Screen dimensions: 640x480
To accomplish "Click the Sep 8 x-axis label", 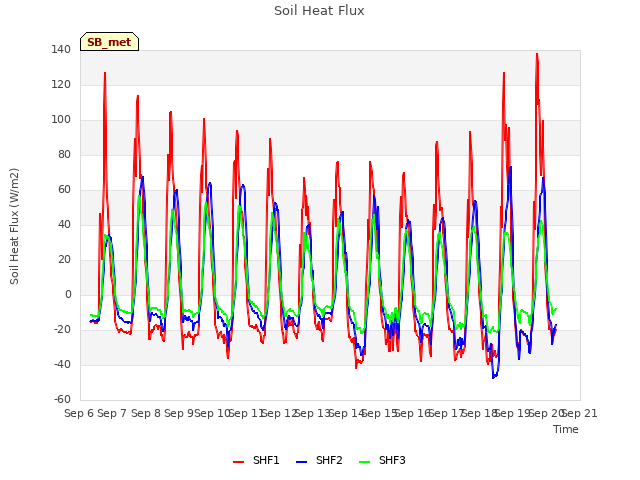I will 146,413.
